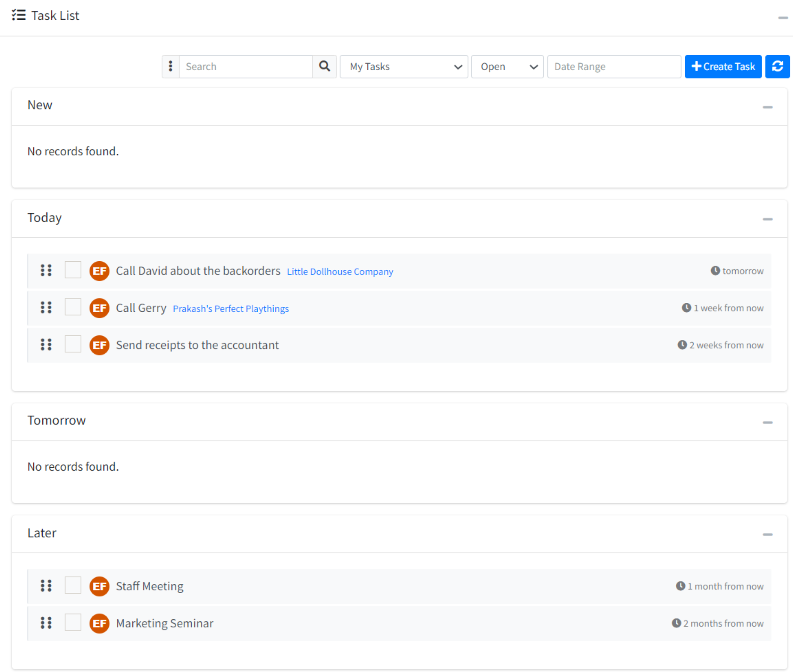Click the Create Task button

(x=723, y=66)
